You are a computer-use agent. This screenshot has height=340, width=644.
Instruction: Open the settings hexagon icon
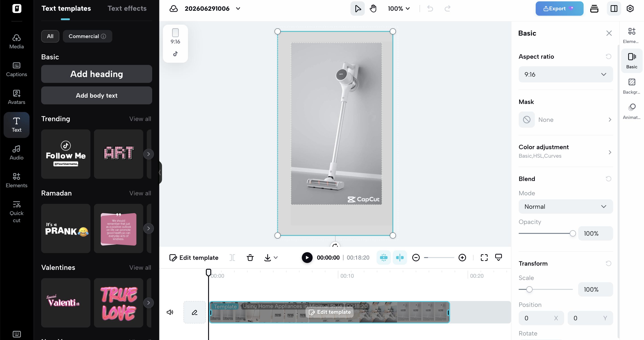click(630, 9)
